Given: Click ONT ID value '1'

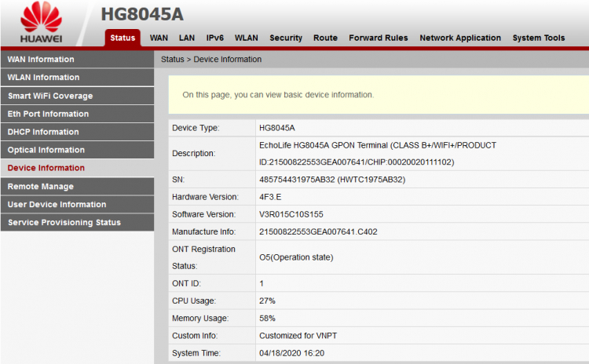Looking at the screenshot, I should coord(262,284).
